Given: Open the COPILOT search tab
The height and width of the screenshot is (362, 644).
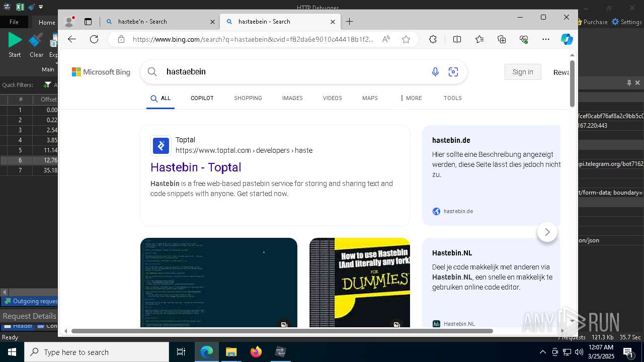Looking at the screenshot, I should tap(202, 98).
